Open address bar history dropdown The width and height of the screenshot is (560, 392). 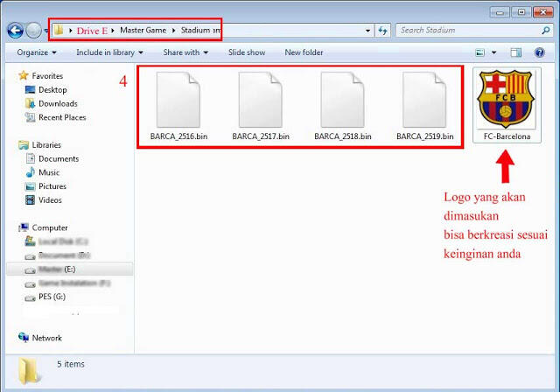coord(367,31)
